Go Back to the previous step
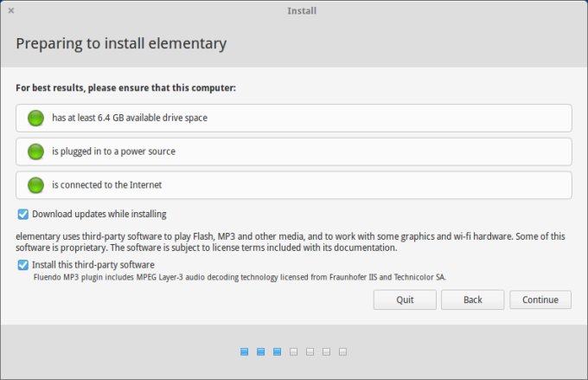Screen dimensions: 588x380 pyautogui.click(x=472, y=299)
